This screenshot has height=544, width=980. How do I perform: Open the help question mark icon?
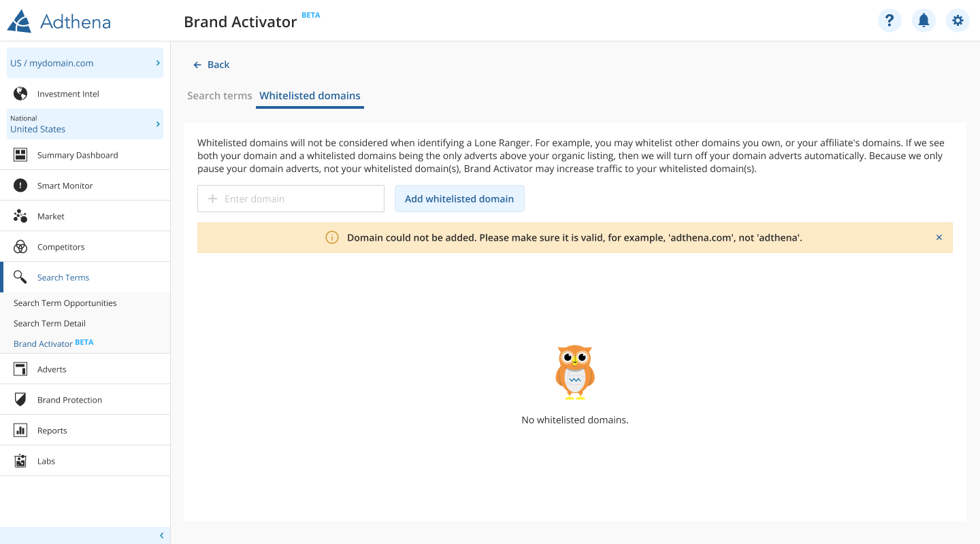[889, 20]
